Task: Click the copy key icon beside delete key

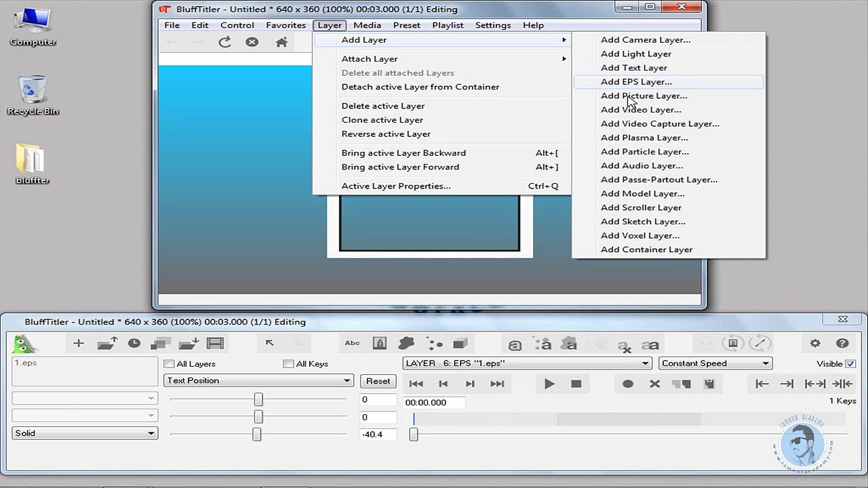Action: [x=682, y=384]
